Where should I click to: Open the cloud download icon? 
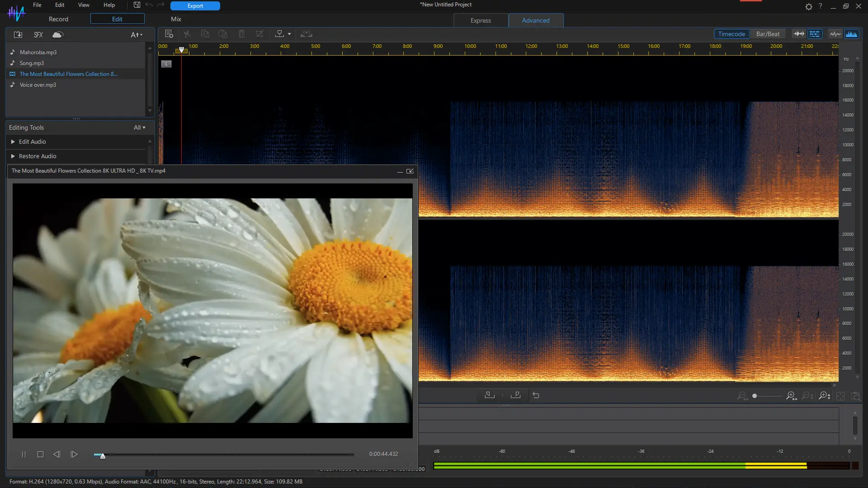tap(58, 35)
